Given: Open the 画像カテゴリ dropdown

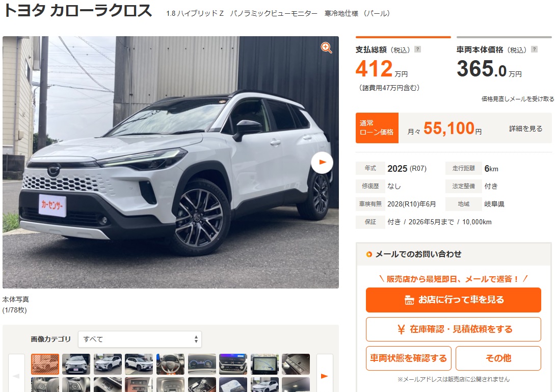Looking at the screenshot, I should (x=140, y=339).
